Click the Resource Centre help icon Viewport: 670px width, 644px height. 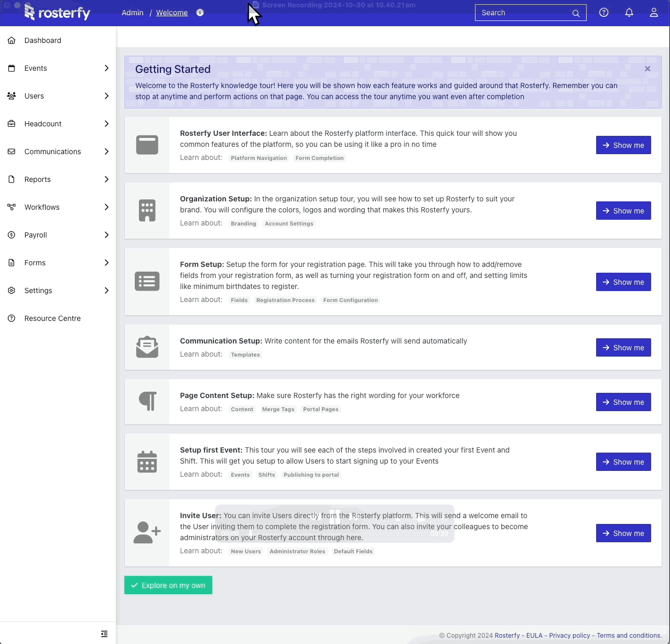pyautogui.click(x=12, y=318)
